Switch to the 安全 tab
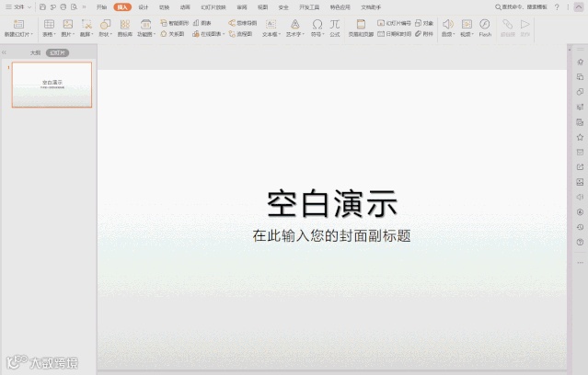This screenshot has width=588, height=375. pyautogui.click(x=283, y=7)
